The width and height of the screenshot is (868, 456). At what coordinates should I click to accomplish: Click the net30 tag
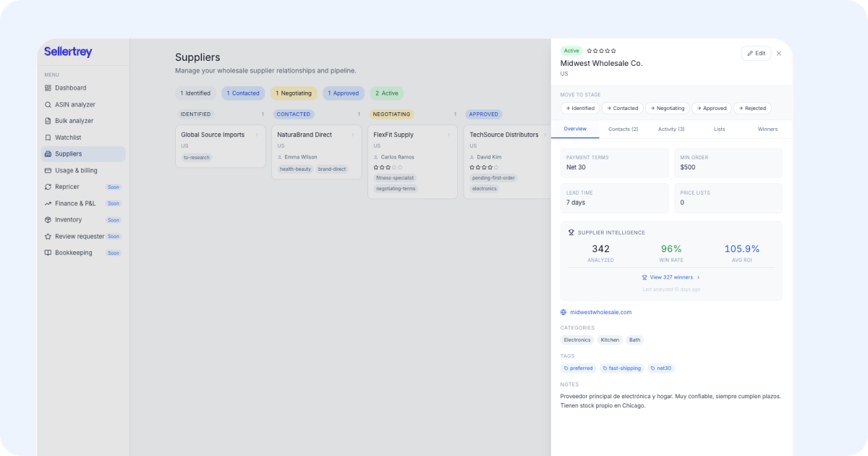pyautogui.click(x=661, y=368)
